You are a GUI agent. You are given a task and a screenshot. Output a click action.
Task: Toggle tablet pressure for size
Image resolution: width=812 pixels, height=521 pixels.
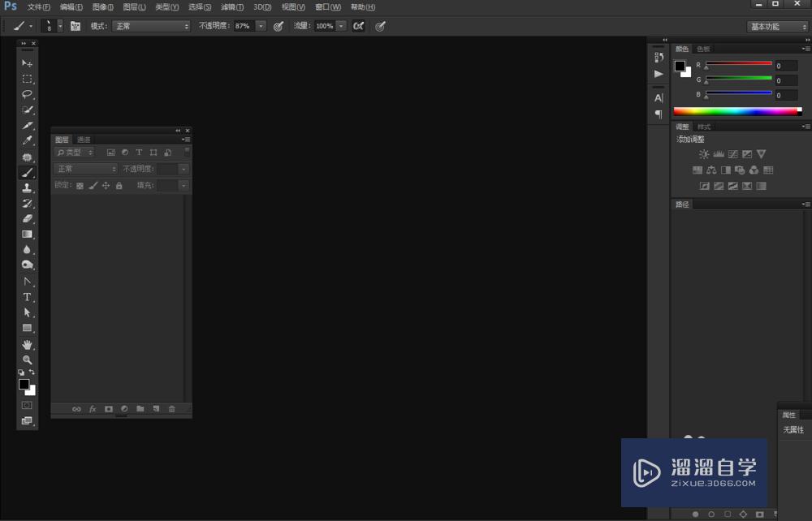pyautogui.click(x=380, y=26)
